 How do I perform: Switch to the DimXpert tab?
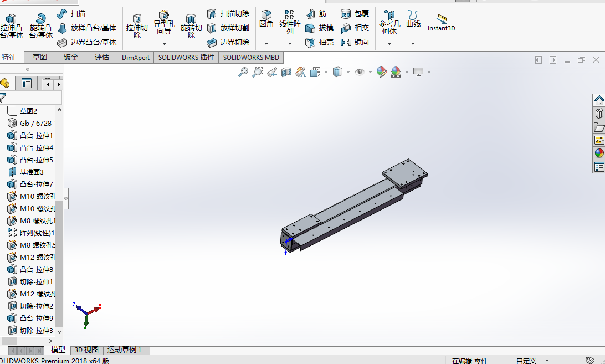click(x=135, y=57)
